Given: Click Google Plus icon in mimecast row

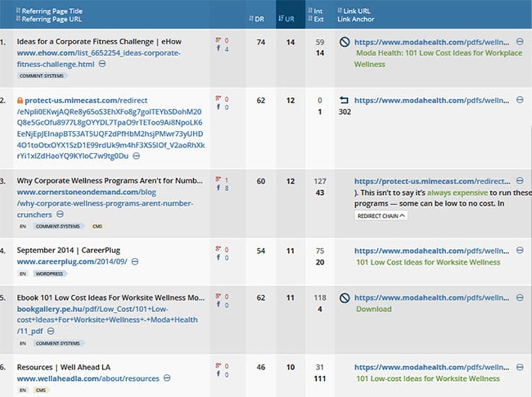Looking at the screenshot, I should coord(218,98).
